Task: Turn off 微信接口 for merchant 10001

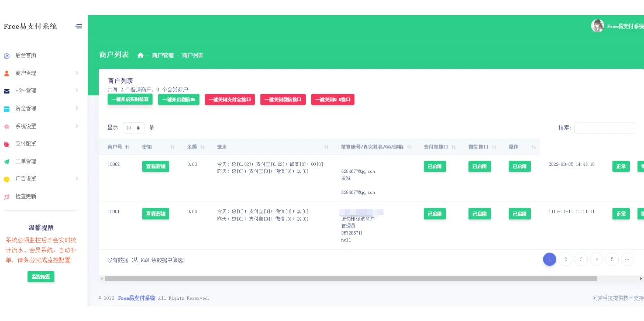Action: (479, 213)
